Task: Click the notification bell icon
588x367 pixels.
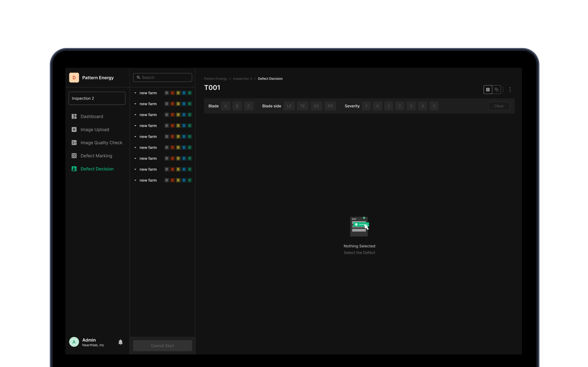Action: coord(121,342)
